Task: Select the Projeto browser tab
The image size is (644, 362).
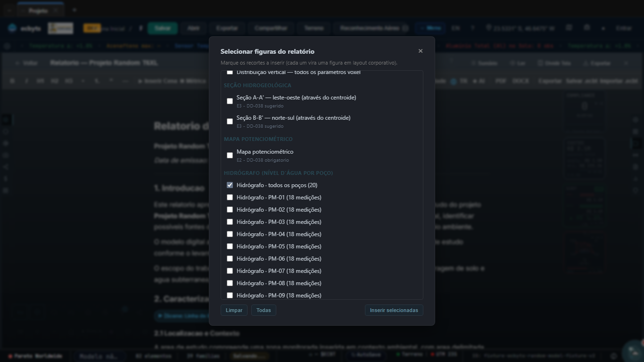Action: pyautogui.click(x=40, y=10)
